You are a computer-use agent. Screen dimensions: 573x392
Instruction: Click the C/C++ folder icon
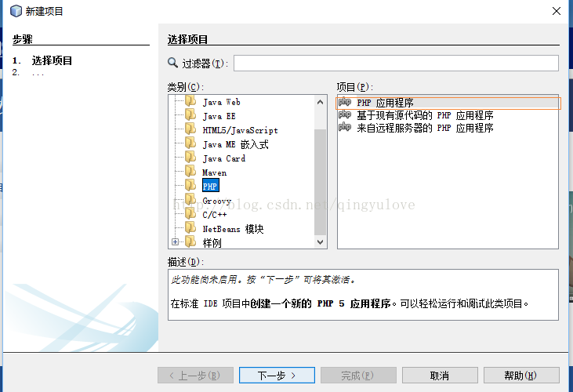point(190,214)
